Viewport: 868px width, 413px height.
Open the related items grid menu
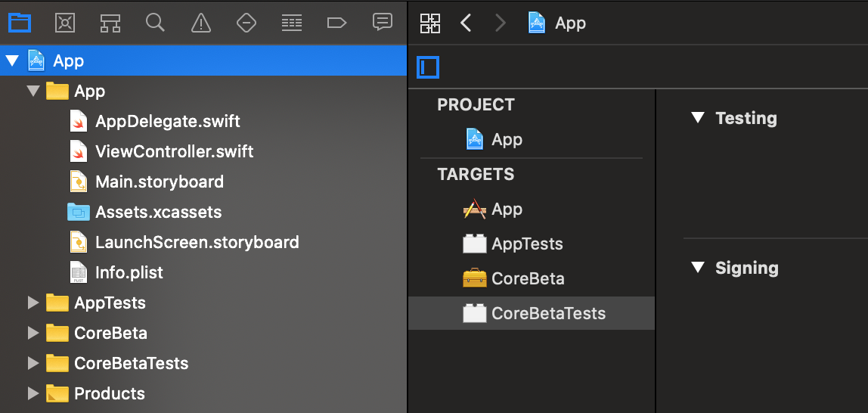[430, 23]
